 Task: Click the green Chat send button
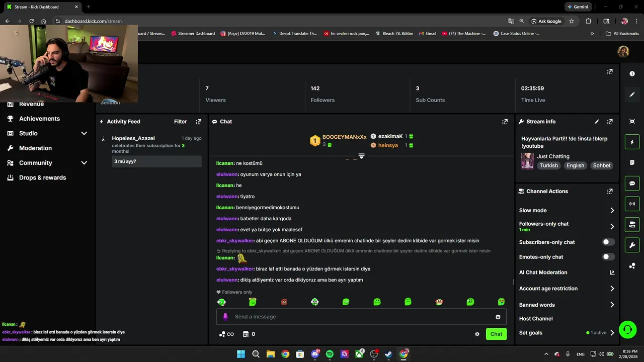[x=496, y=334]
